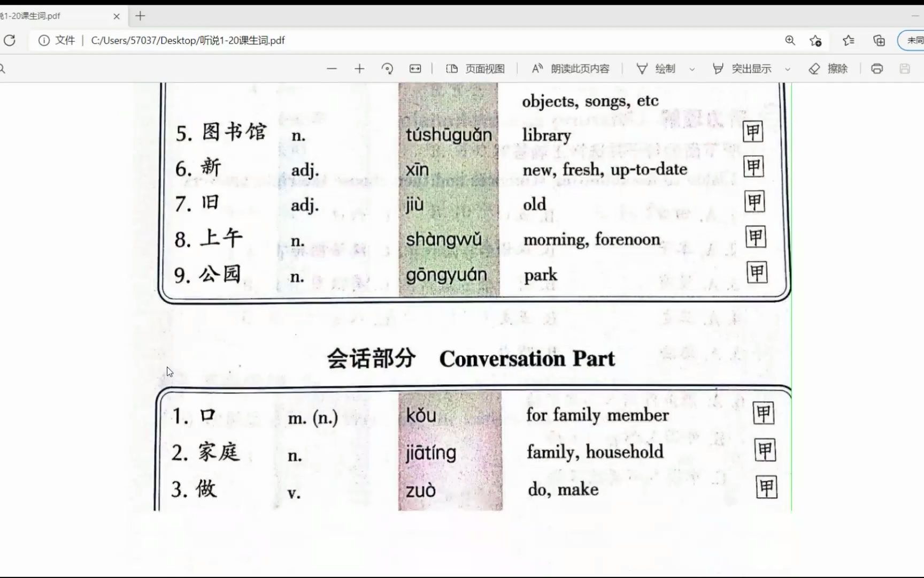Image resolution: width=924 pixels, height=578 pixels.
Task: Print the PDF document
Action: coord(877,69)
